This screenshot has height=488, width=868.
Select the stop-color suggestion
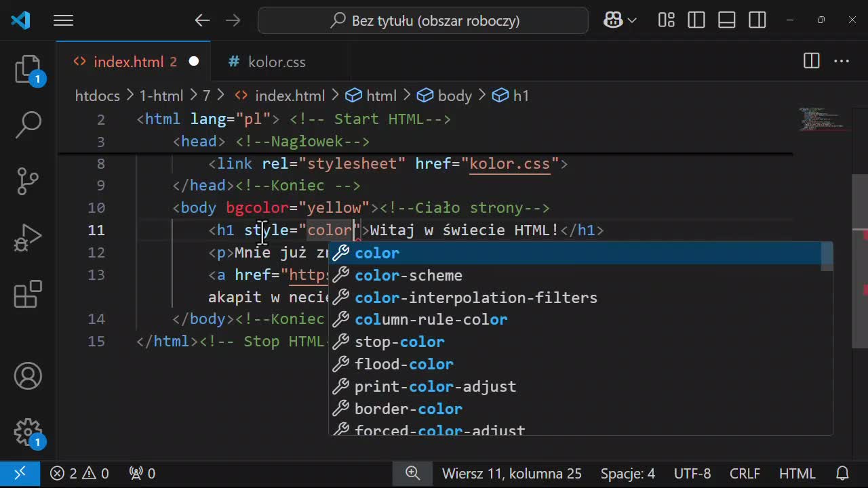coord(575,342)
